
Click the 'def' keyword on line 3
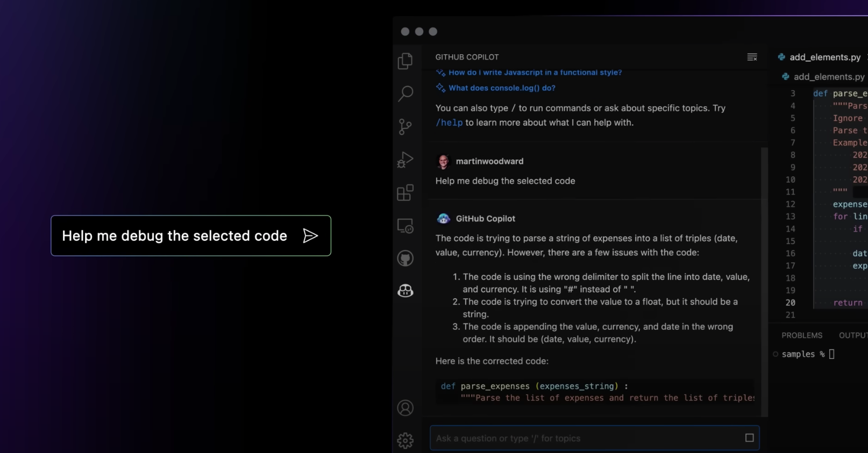(x=820, y=94)
